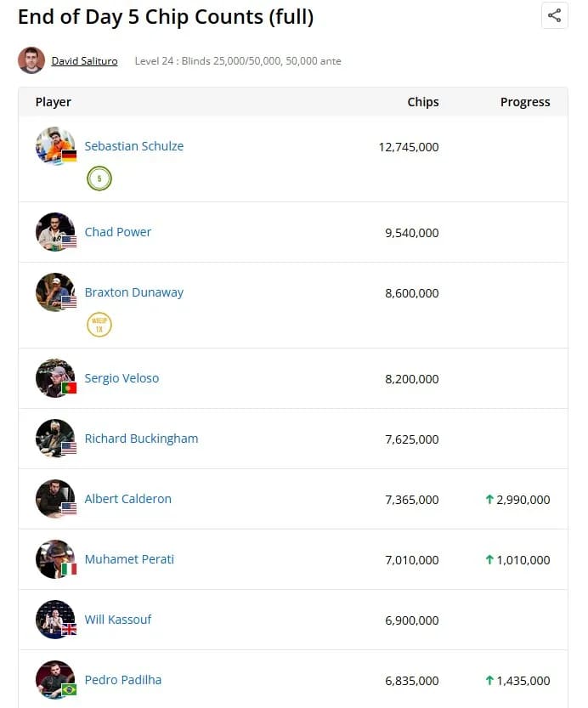Click the Chips column header
Screen dimensions: 588x708
coord(423,102)
